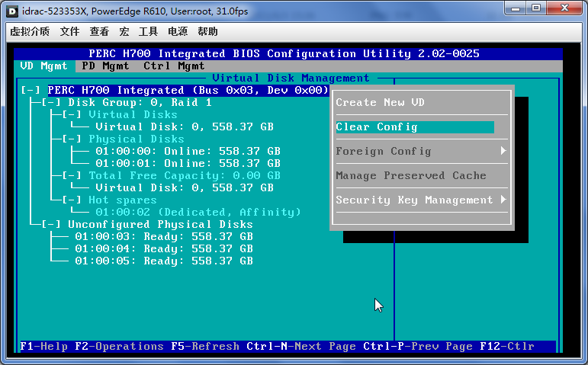Select Manage Preserved Cache entry
This screenshot has width=588, height=365.
click(x=411, y=176)
